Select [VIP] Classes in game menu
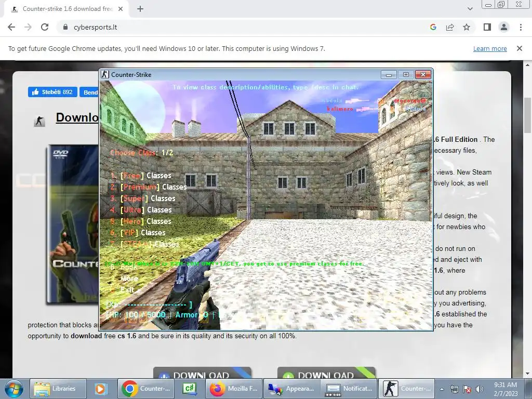This screenshot has width=532, height=399. pyautogui.click(x=138, y=233)
